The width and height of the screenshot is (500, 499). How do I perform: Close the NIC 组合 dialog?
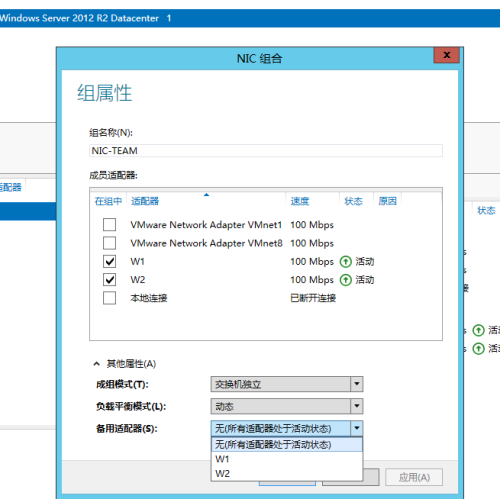447,55
